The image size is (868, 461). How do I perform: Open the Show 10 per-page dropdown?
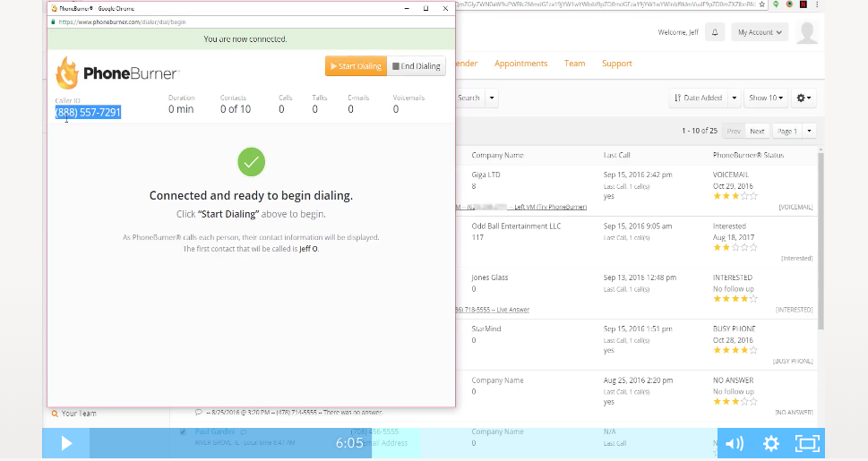click(766, 98)
